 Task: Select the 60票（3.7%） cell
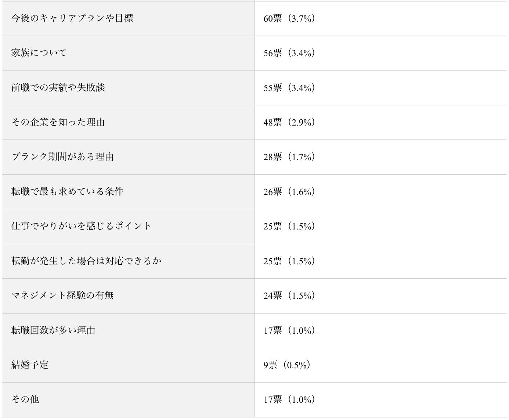pos(289,19)
